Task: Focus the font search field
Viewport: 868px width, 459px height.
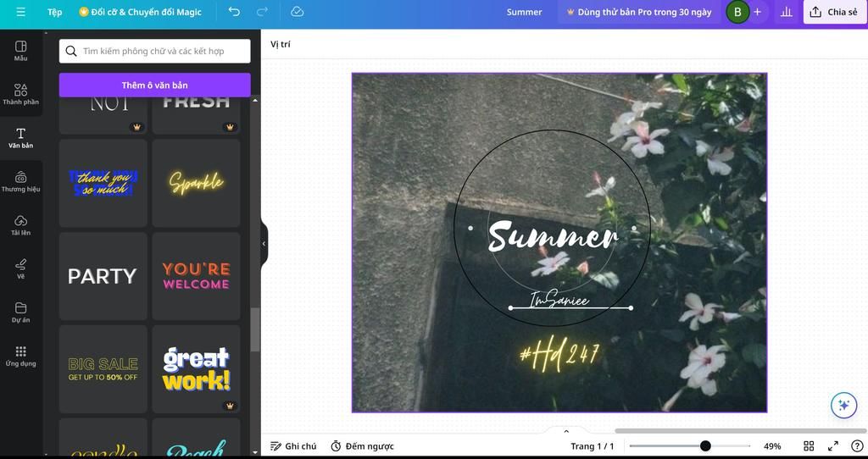Action: pyautogui.click(x=155, y=51)
